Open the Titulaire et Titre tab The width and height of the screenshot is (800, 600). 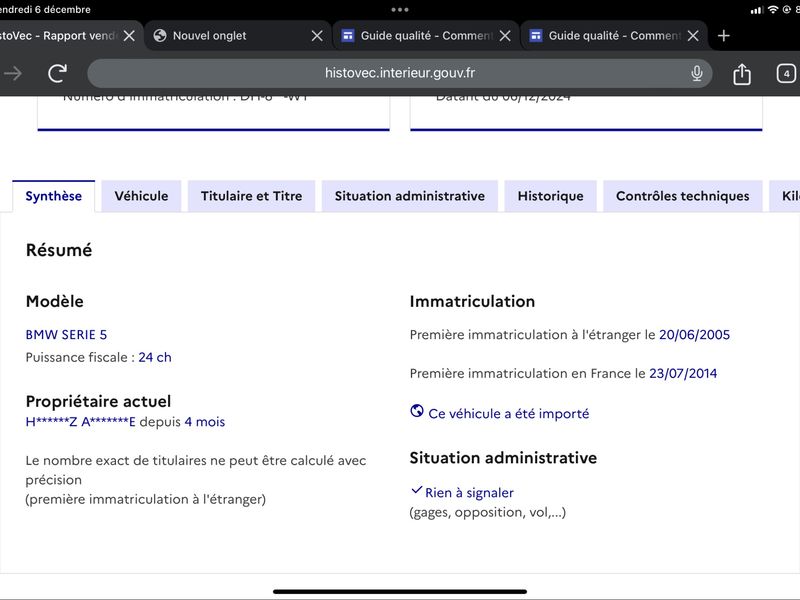[x=252, y=196]
